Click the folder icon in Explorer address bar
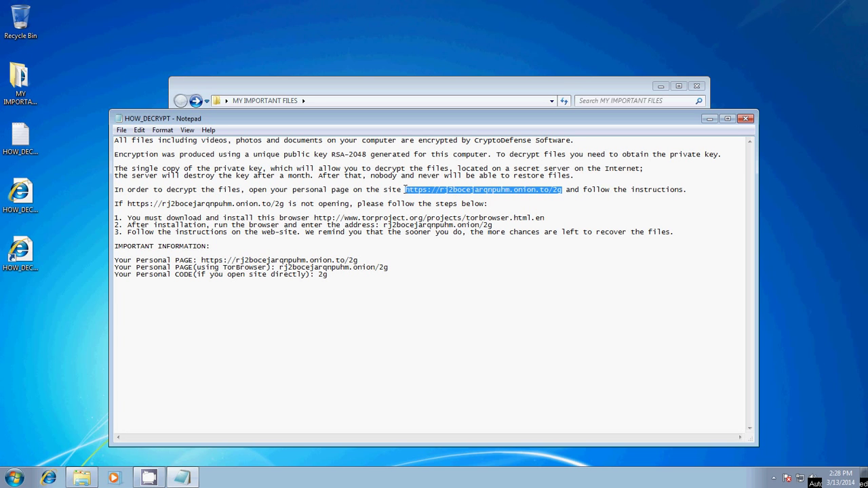This screenshot has width=868, height=488. 217,101
